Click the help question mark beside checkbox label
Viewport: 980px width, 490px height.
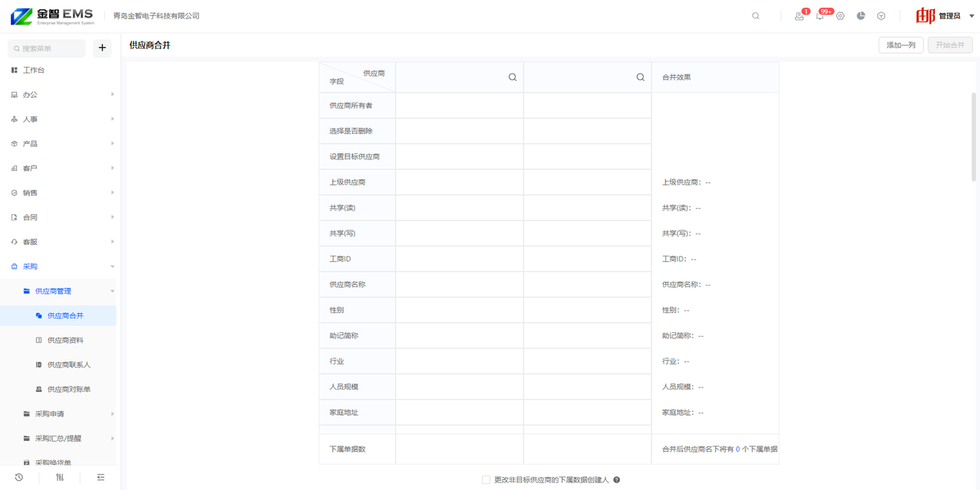pyautogui.click(x=616, y=480)
